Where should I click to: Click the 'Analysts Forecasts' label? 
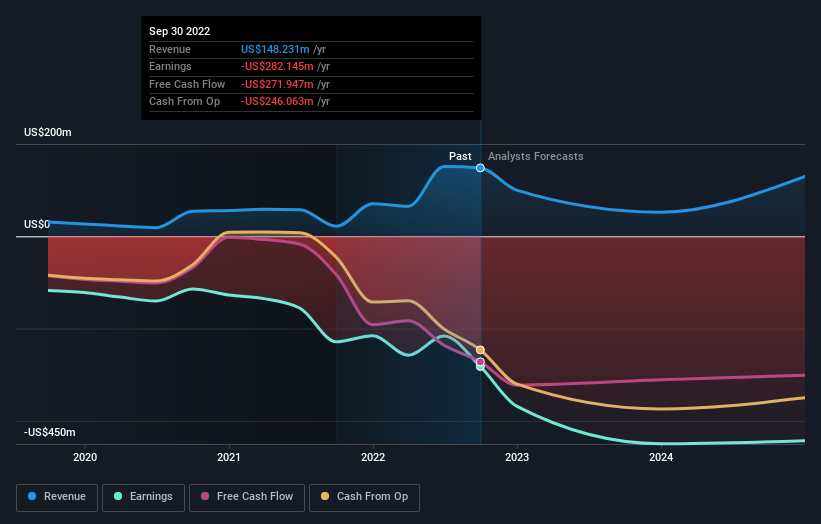pos(536,156)
